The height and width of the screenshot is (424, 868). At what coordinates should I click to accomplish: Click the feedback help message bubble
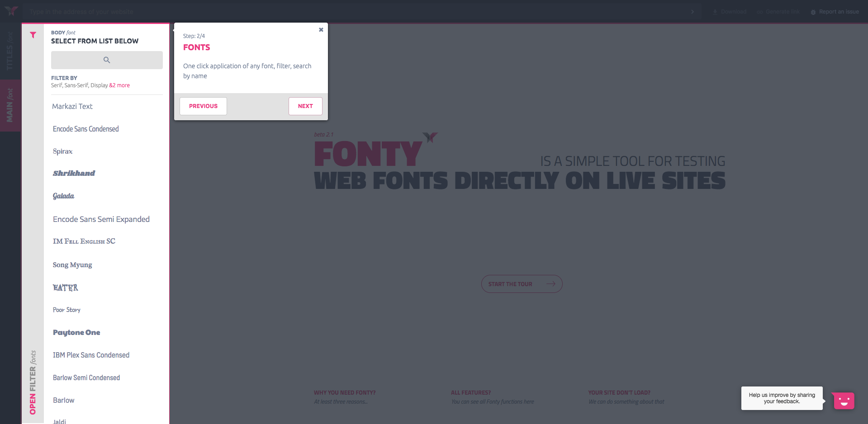pyautogui.click(x=782, y=398)
